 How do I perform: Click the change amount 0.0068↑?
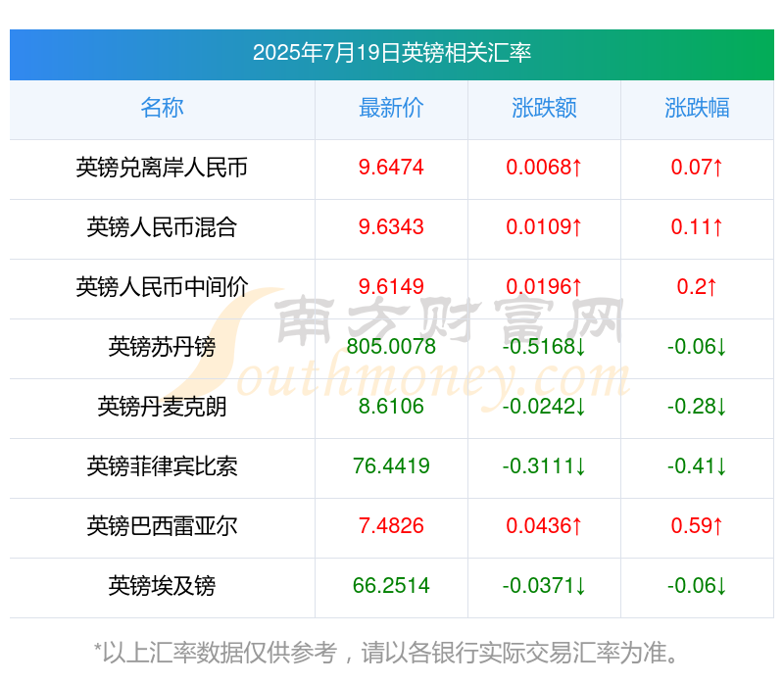tap(544, 168)
